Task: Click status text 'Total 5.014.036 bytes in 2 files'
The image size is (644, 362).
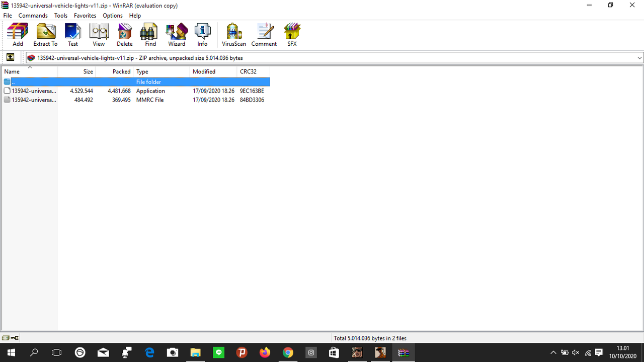Action: point(370,338)
